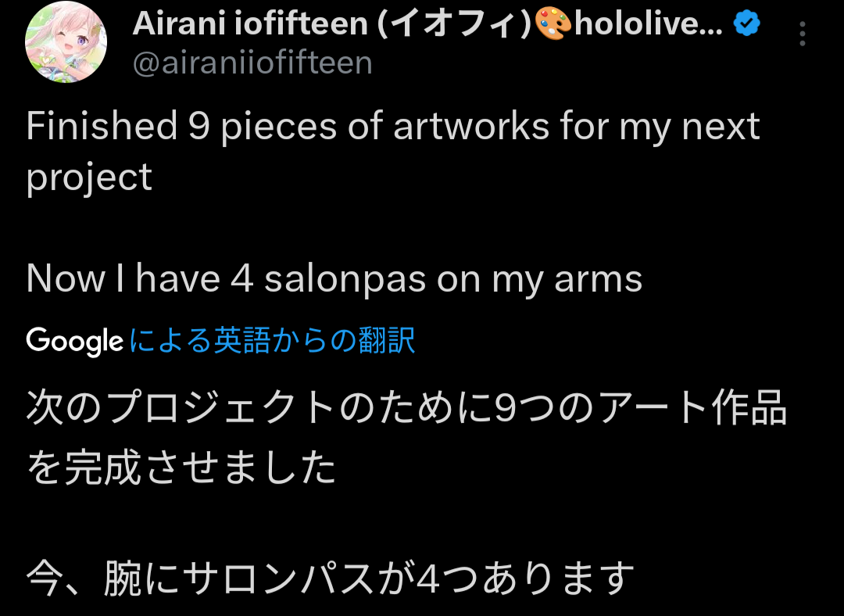Open the three-dot more options menu

[802, 34]
